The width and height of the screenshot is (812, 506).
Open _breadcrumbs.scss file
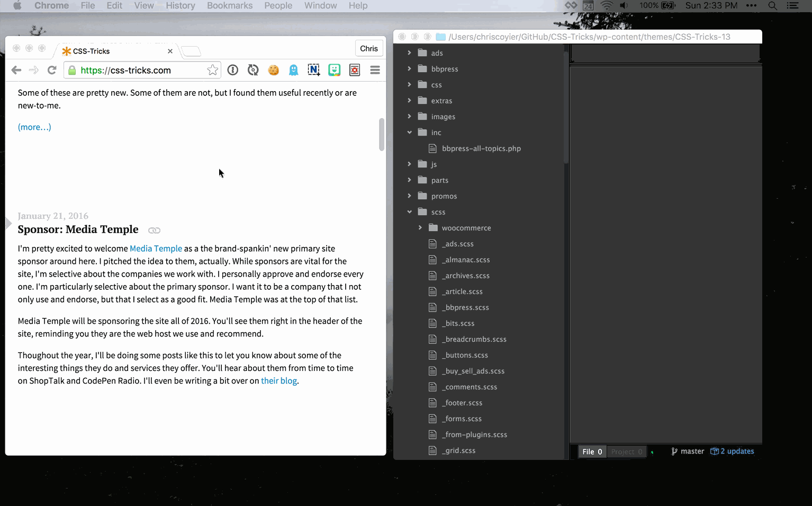click(x=474, y=339)
